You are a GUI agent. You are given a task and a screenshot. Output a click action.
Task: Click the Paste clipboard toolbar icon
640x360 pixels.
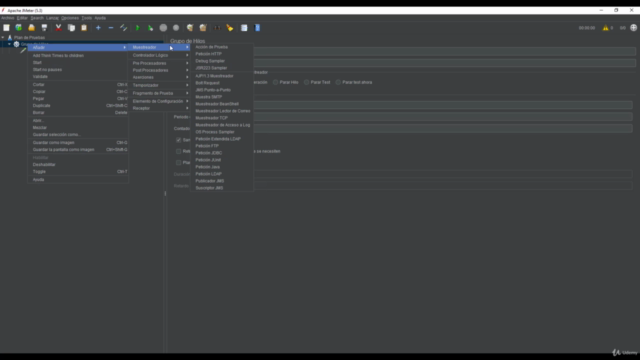click(84, 28)
